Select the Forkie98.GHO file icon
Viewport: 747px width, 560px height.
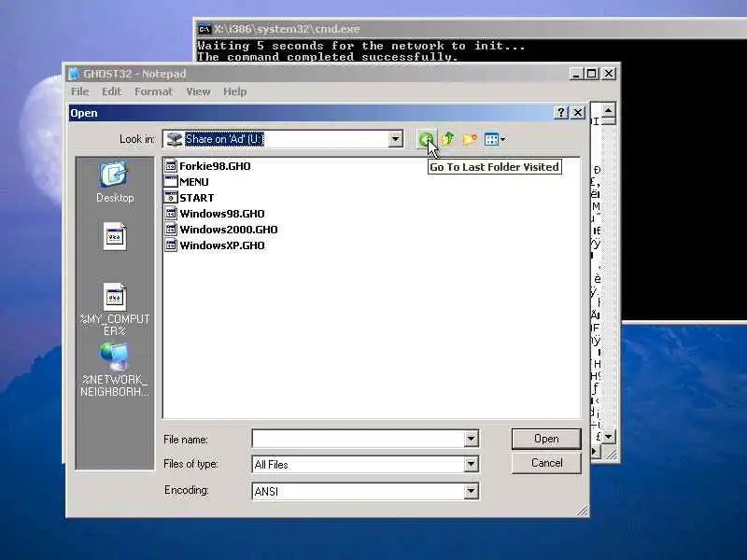[x=171, y=166]
